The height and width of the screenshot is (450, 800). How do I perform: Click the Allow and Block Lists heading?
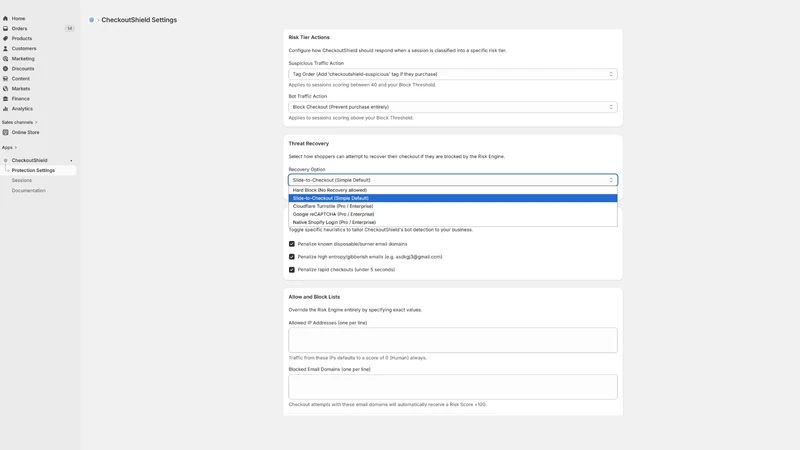click(x=314, y=297)
